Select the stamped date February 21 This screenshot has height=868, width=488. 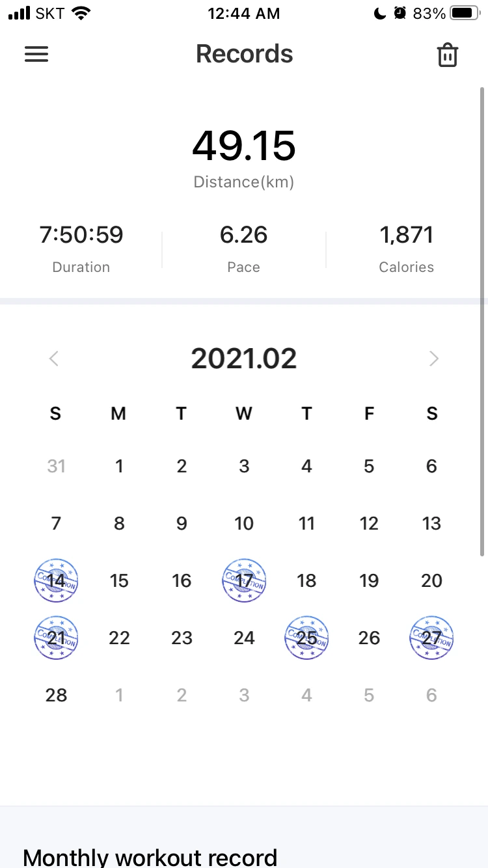coord(56,638)
